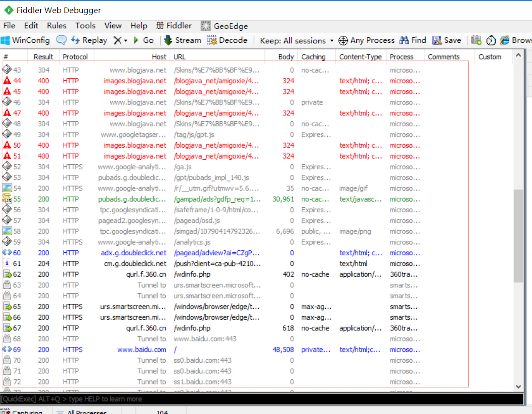The image size is (532, 414).
Task: Select the /ga.js URL session
Action: pyautogui.click(x=182, y=167)
